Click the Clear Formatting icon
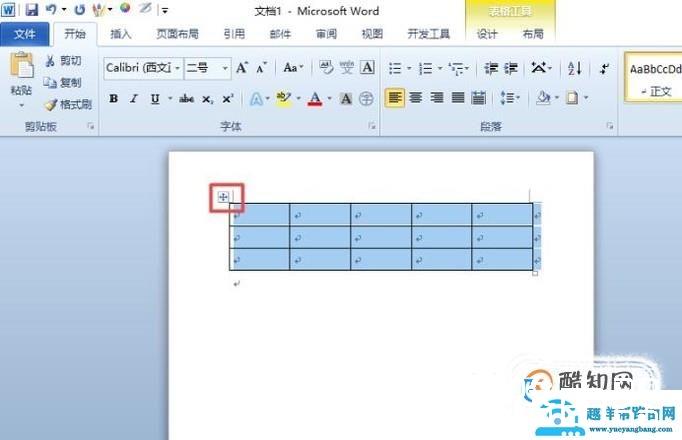 [x=326, y=67]
